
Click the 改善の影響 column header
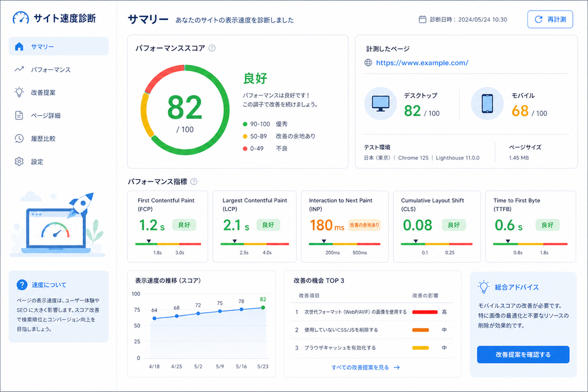[425, 296]
